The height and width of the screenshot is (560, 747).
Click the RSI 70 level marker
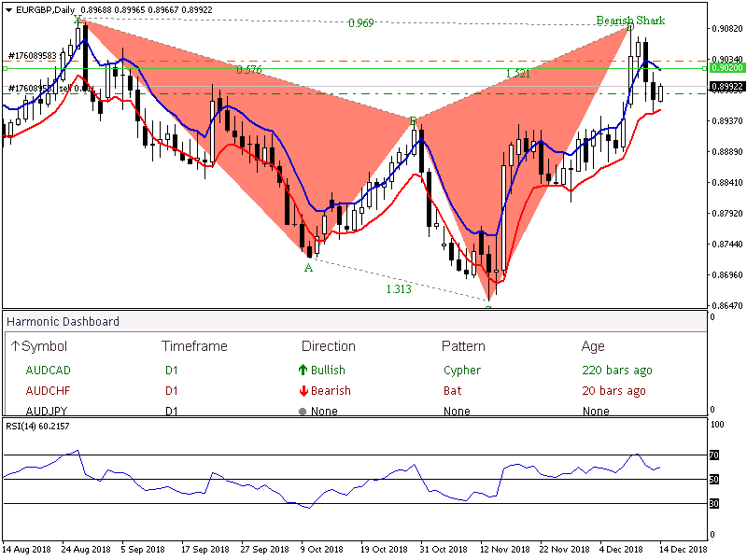click(713, 455)
